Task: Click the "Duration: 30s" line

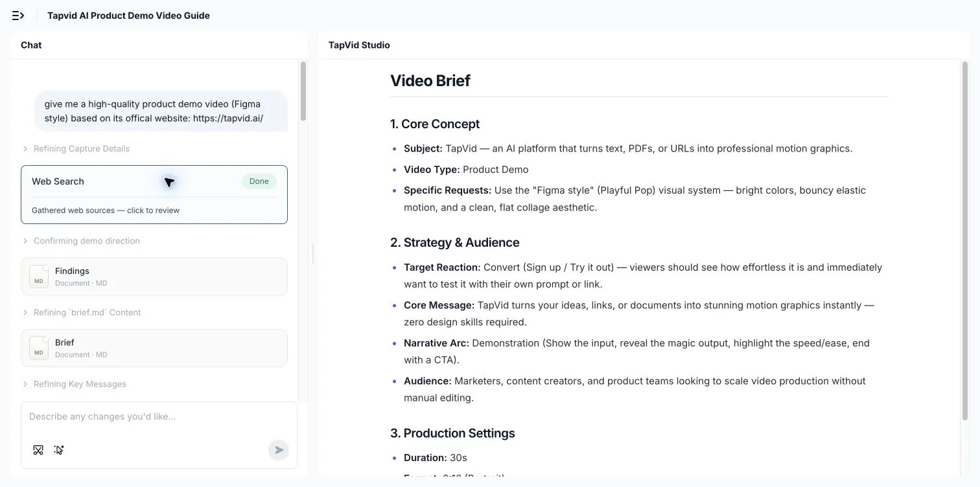Action: (x=436, y=458)
